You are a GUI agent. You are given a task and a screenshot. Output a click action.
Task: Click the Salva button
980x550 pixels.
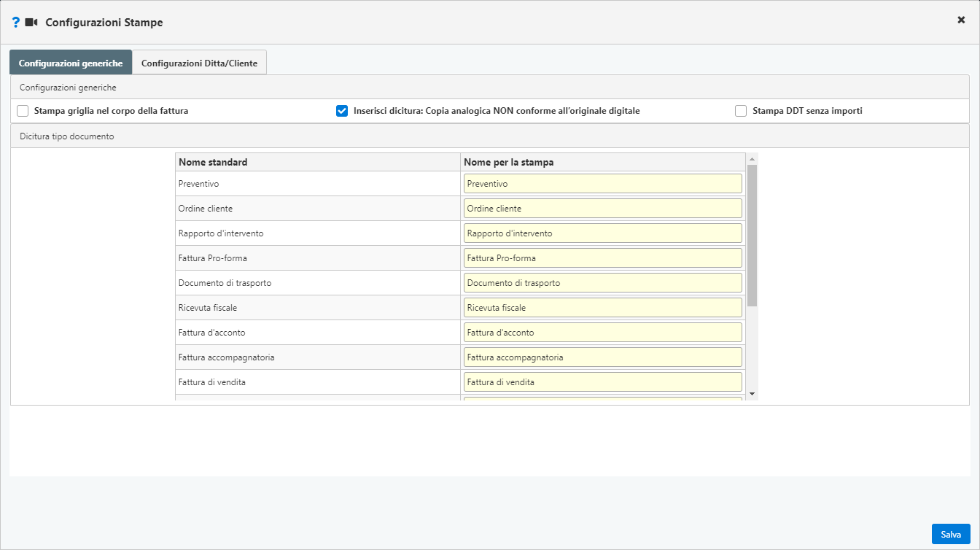951,534
